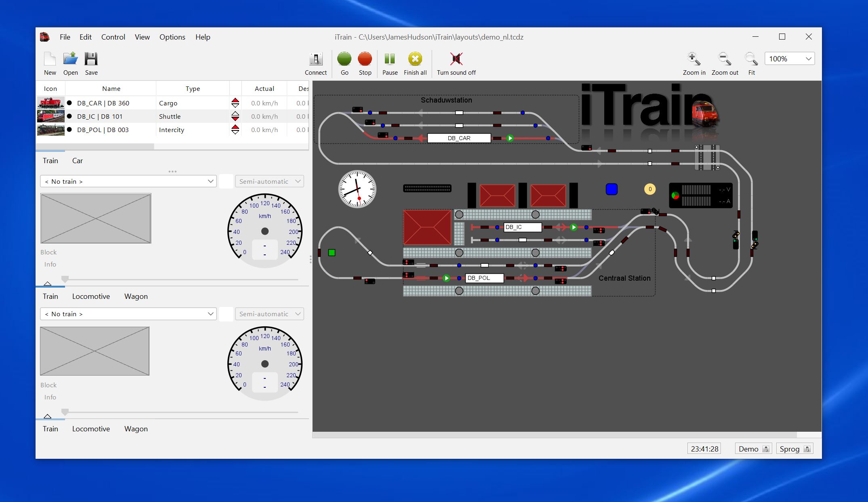Open the Control menu
The image size is (868, 502).
(x=113, y=37)
